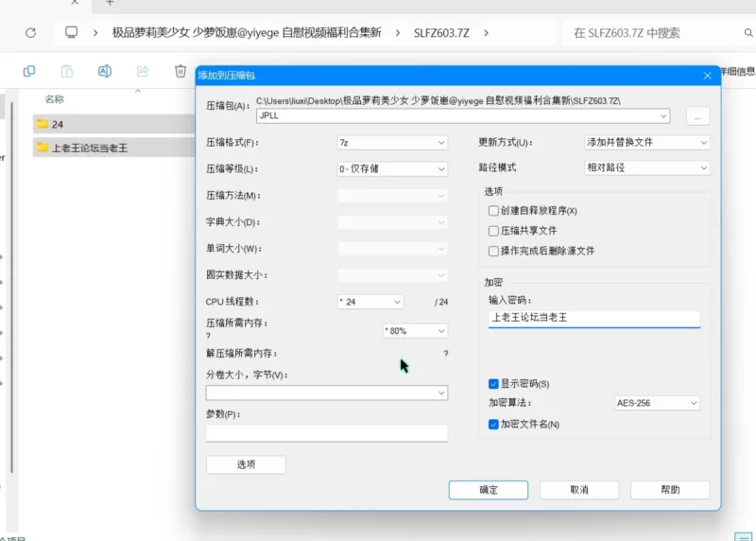Click the disabled 固实数据大小 dropdown
756x541 pixels.
point(392,275)
